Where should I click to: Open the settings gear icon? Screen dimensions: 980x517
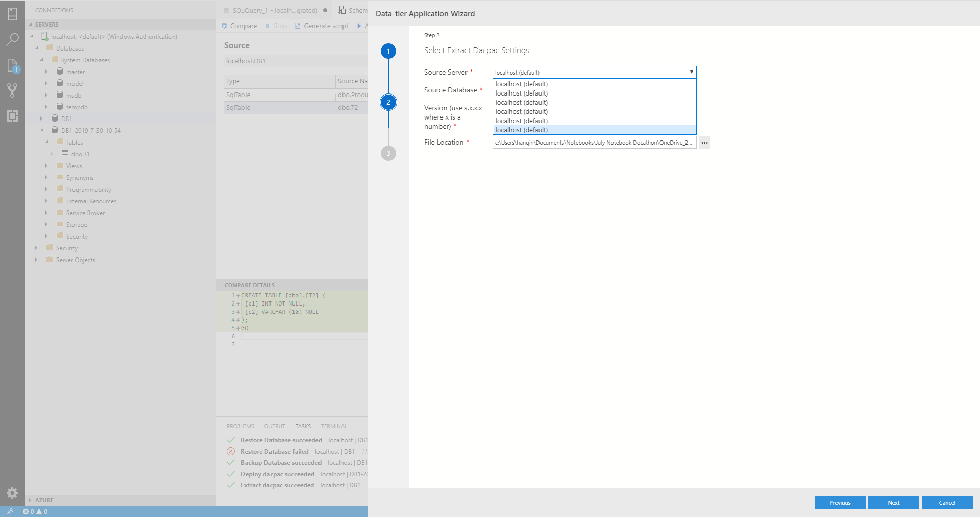tap(12, 493)
